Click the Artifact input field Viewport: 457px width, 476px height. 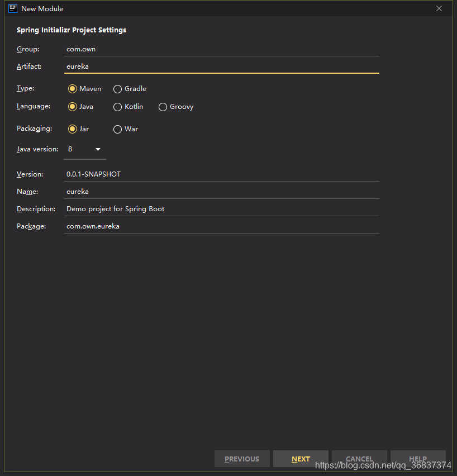222,66
